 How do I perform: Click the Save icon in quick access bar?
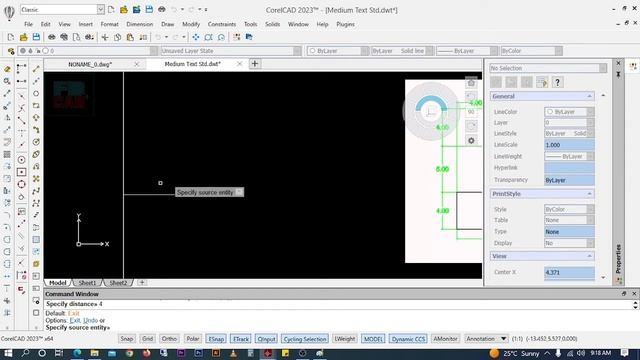[x=149, y=9]
